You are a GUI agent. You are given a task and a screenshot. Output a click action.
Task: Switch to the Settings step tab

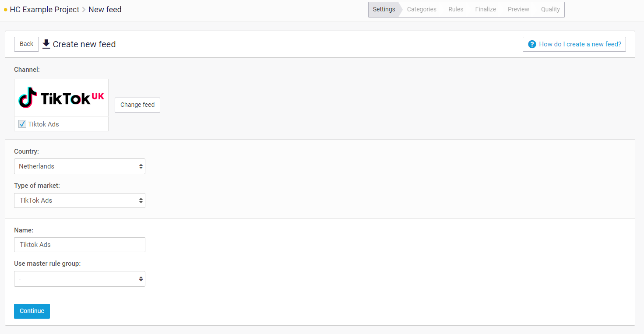(x=384, y=9)
